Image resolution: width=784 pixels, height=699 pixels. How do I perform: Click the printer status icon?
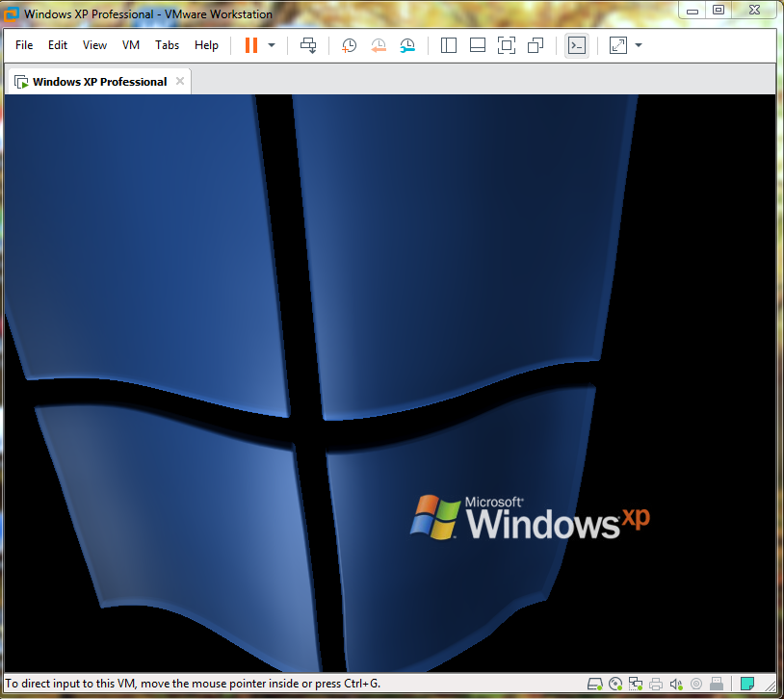click(x=656, y=684)
